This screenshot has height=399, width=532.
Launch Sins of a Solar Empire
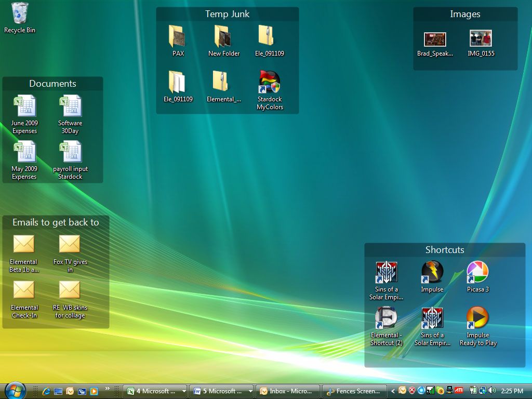point(386,272)
